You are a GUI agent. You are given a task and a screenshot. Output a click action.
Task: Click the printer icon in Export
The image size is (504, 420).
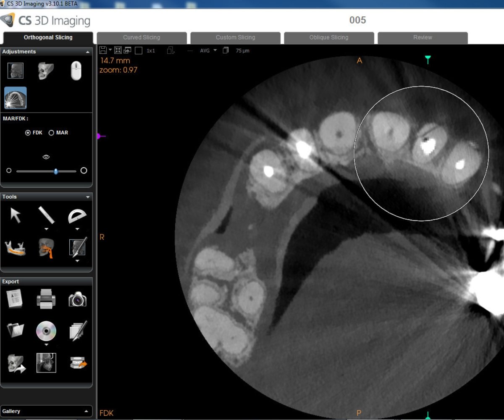click(x=46, y=299)
